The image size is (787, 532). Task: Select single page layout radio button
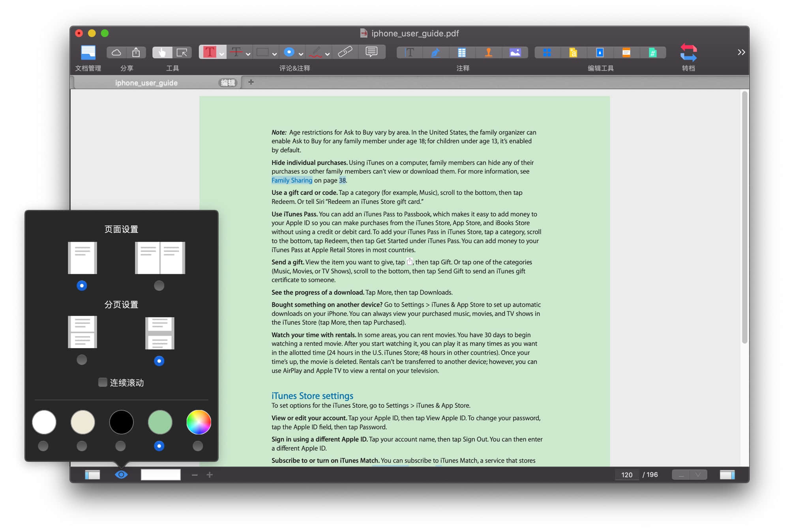[82, 285]
